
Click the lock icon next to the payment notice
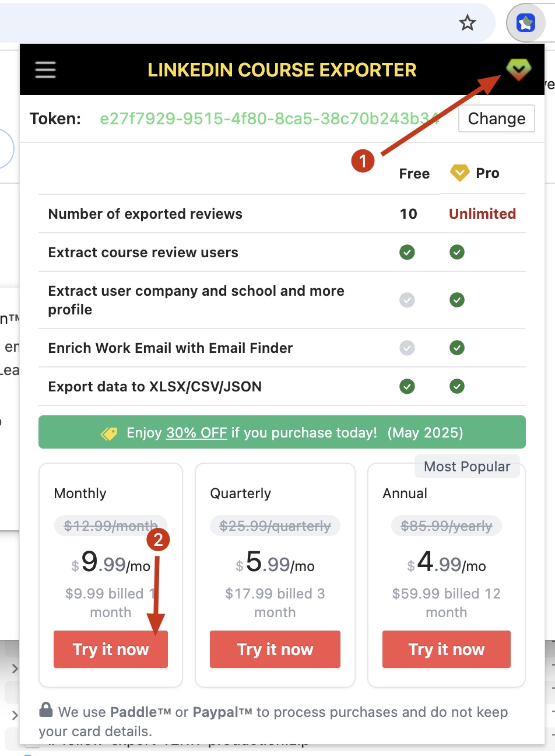[45, 711]
